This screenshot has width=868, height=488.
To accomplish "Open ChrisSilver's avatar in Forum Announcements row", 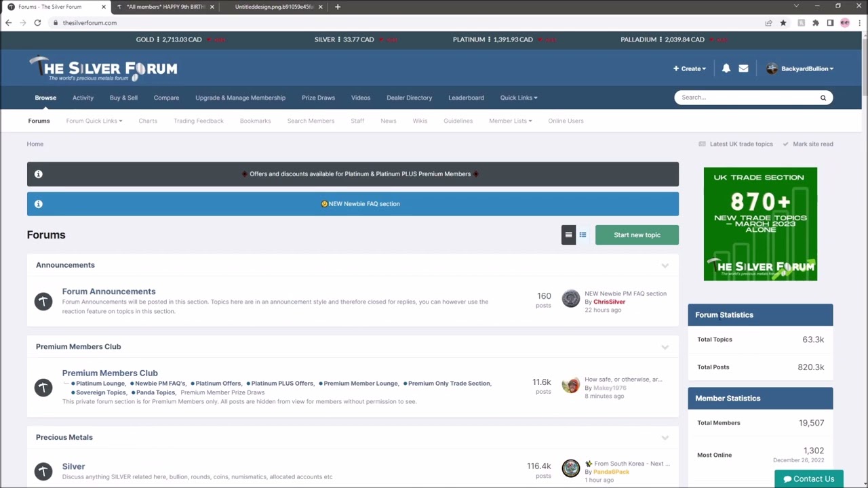I will coord(571,299).
